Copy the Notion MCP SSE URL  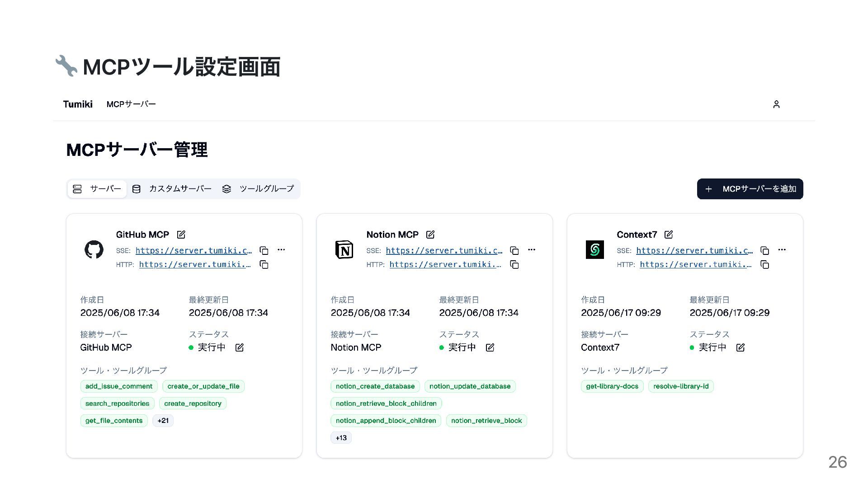click(514, 250)
